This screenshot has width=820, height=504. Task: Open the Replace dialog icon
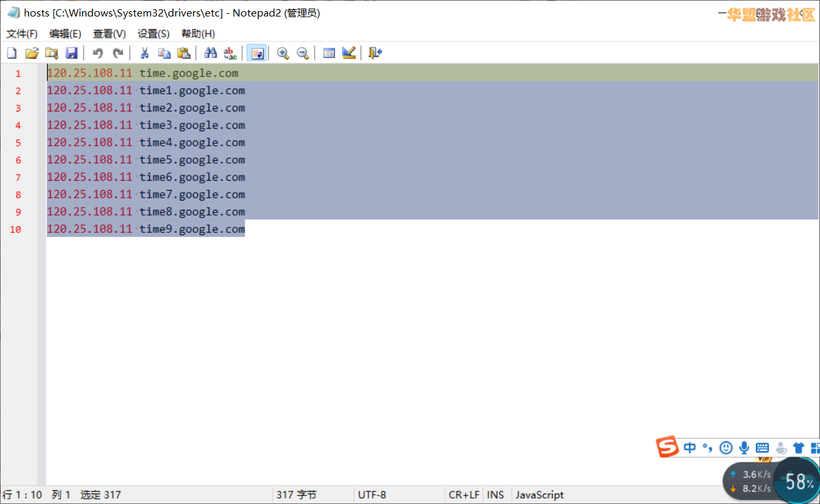click(230, 53)
